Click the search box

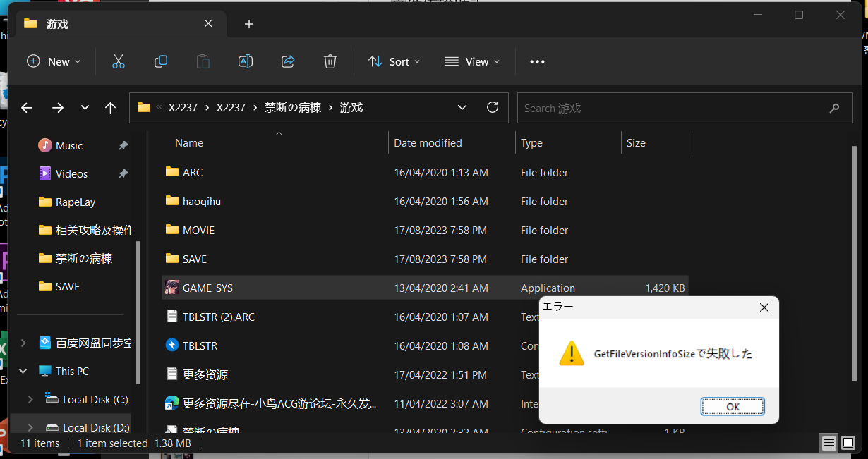[x=670, y=108]
